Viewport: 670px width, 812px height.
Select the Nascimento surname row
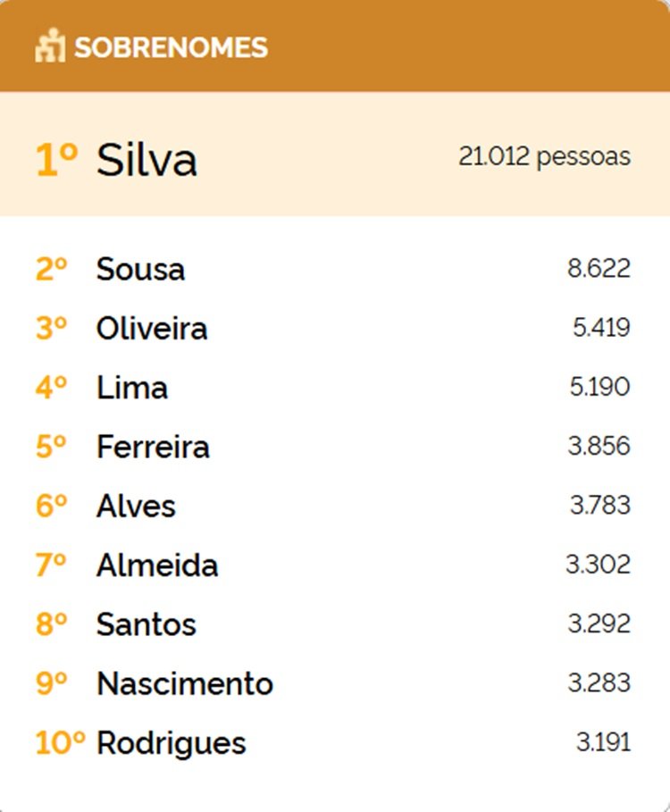pos(185,683)
